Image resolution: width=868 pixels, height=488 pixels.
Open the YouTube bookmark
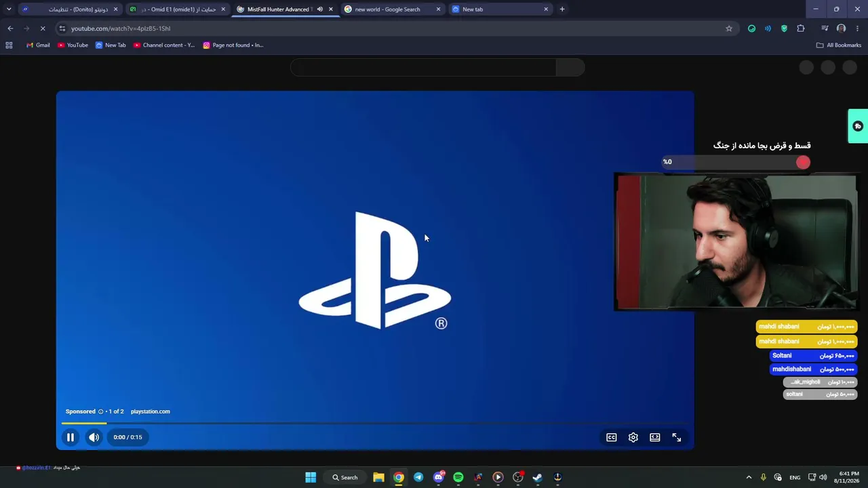pos(73,45)
